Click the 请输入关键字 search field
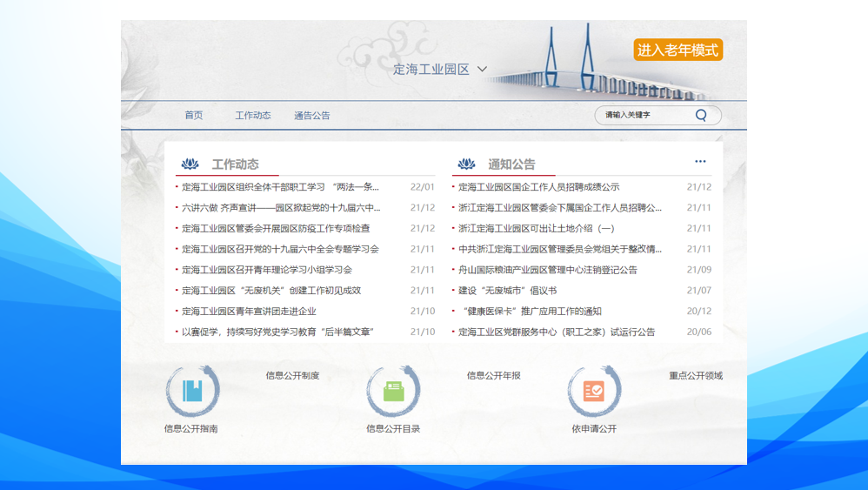Image resolution: width=868 pixels, height=490 pixels. (x=645, y=115)
